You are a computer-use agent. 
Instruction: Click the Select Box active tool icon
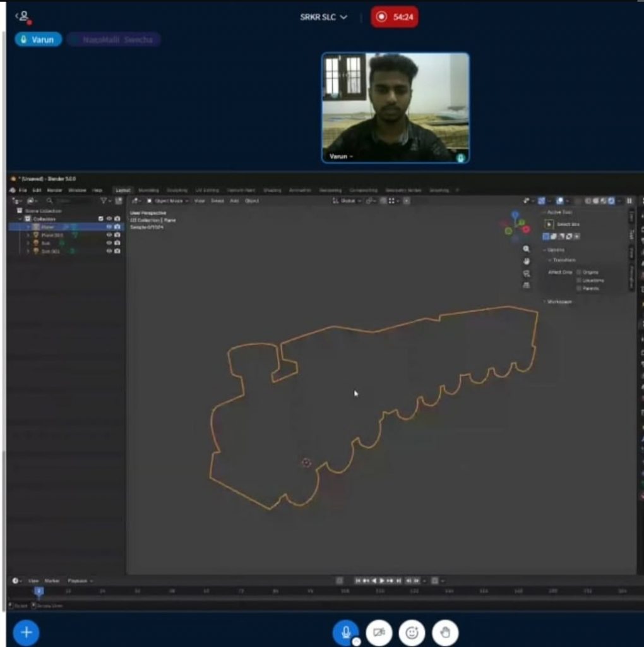click(549, 224)
